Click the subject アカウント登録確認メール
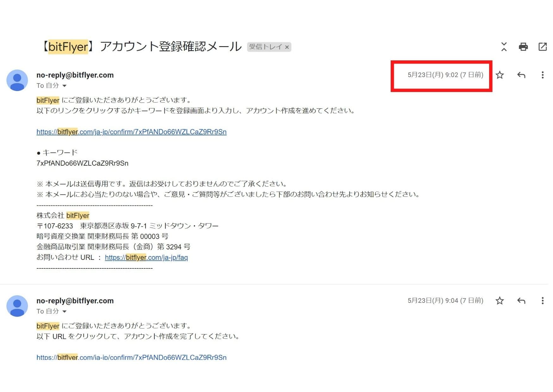553x392 pixels. coord(171,46)
